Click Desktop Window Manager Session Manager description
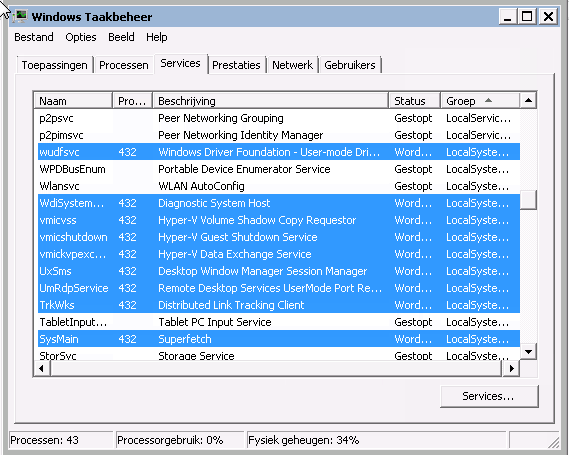 (x=263, y=271)
